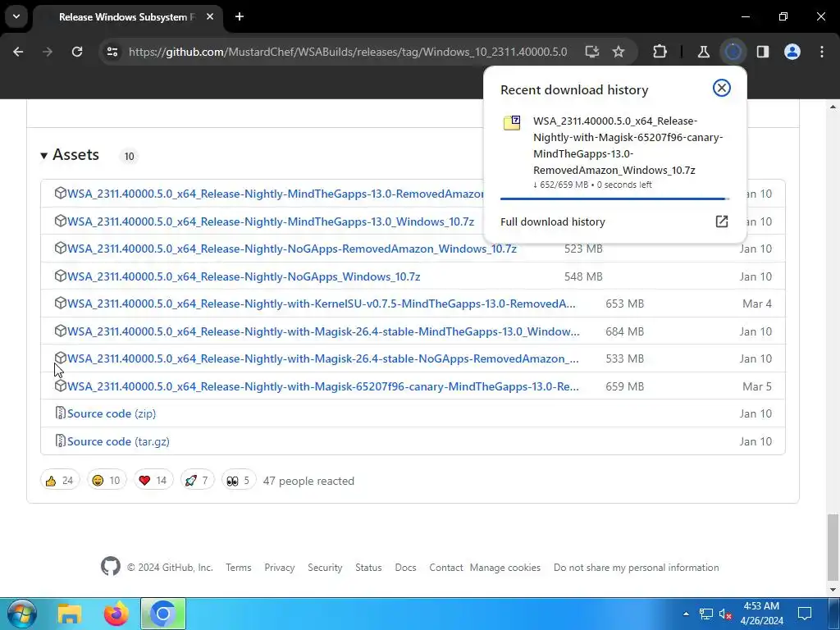The width and height of the screenshot is (840, 630).
Task: Click the file icon beside Source code (tar.gz)
Action: pos(61,441)
